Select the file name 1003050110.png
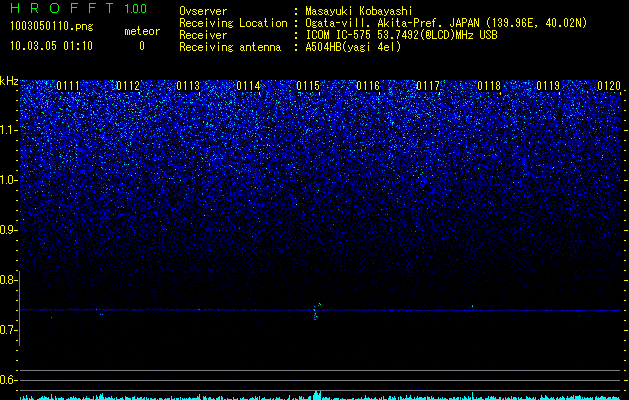This screenshot has height=400, width=629. click(x=52, y=27)
